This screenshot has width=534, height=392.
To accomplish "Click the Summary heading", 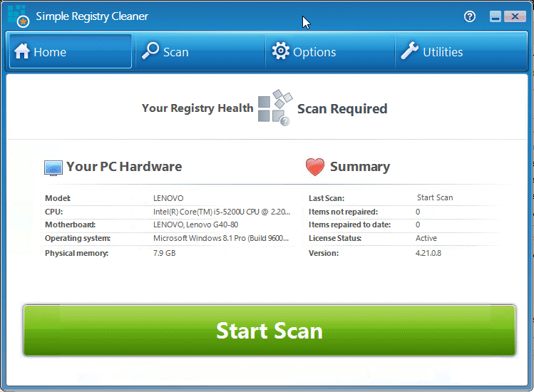I will tap(360, 167).
